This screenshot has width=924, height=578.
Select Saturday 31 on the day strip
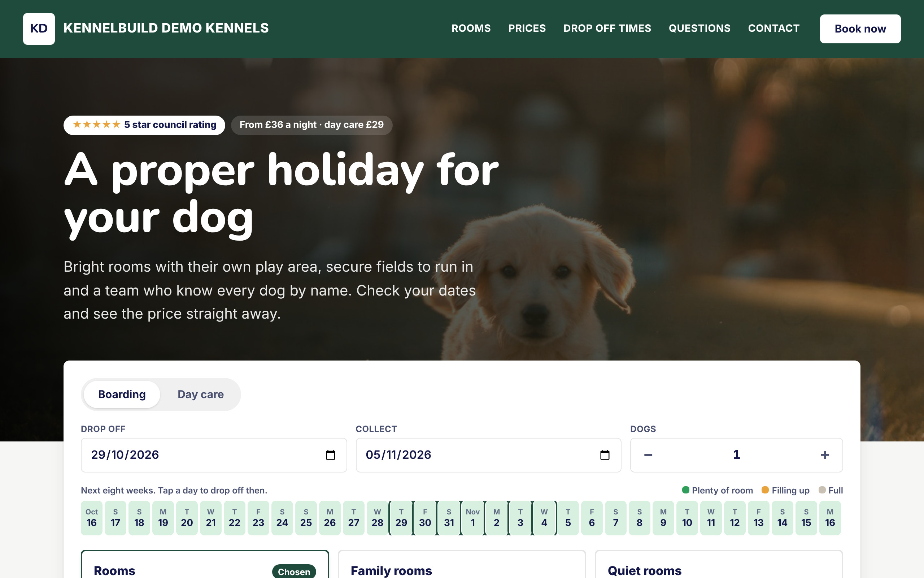coord(449,518)
